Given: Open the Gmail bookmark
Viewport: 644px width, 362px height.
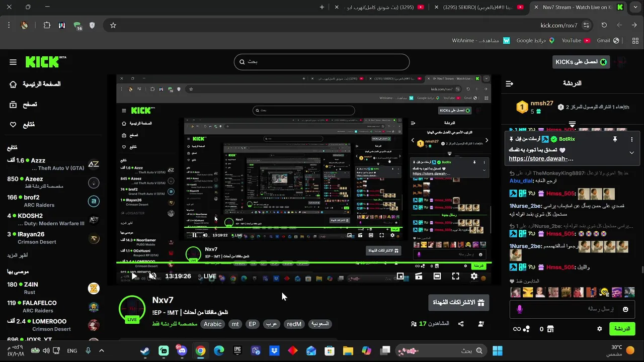Looking at the screenshot, I should 608,41.
